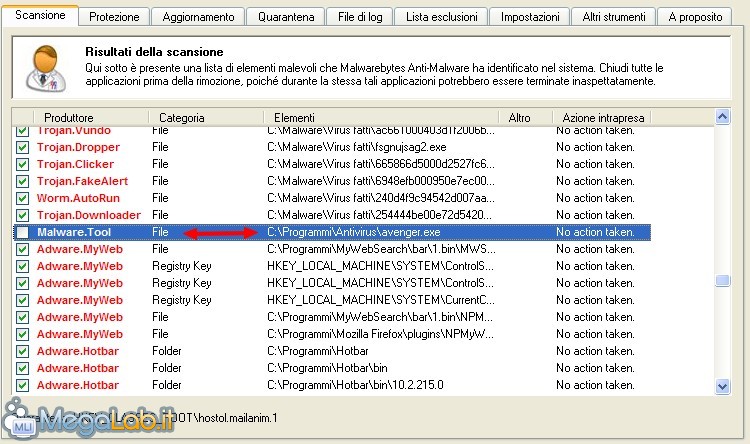The width and height of the screenshot is (750, 444).
Task: Switch to the Quarantena tab
Action: tap(288, 17)
